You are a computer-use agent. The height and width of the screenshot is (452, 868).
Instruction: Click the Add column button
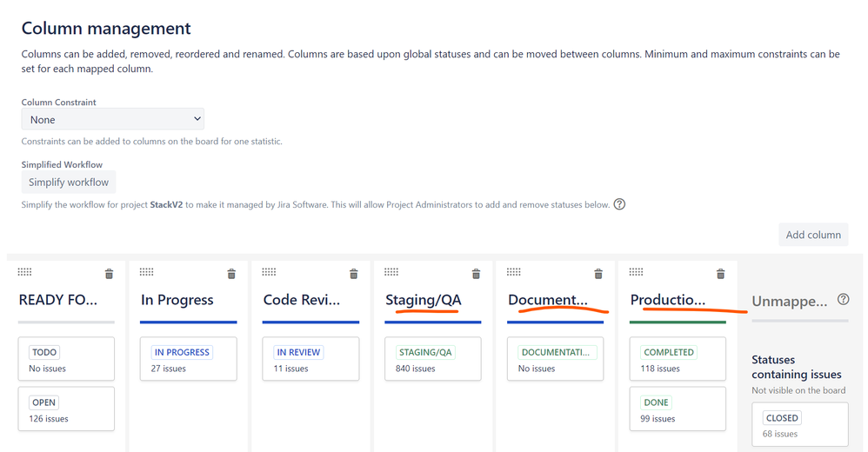point(813,235)
